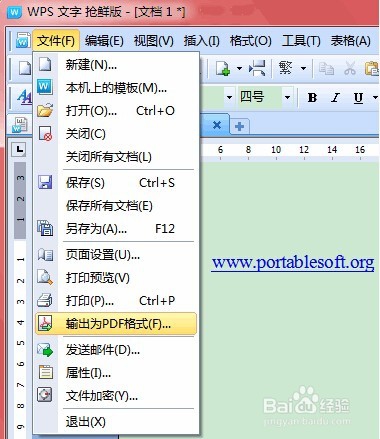Screen dimensions: 380x439
Task: Click the Properties icon in the menu
Action: [46, 372]
